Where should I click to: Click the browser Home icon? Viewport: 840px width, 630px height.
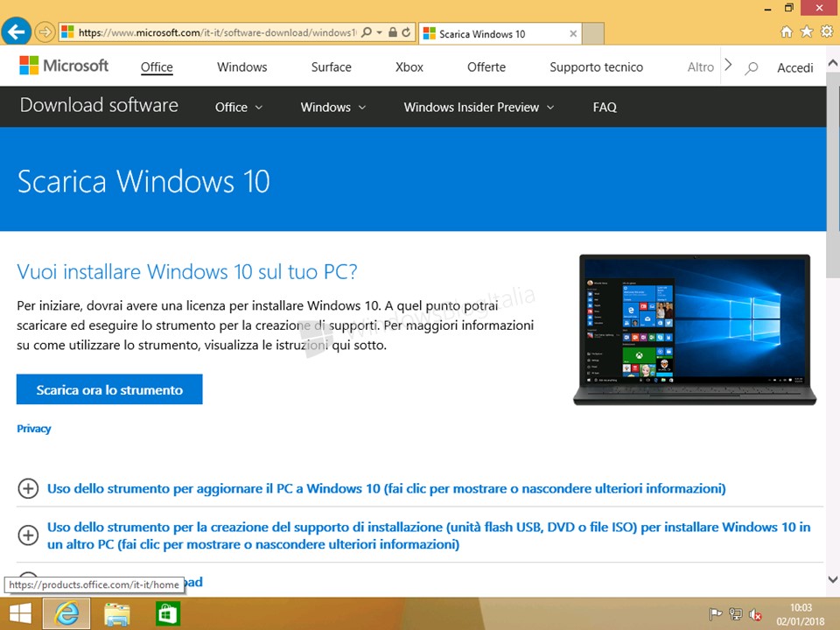coord(786,32)
